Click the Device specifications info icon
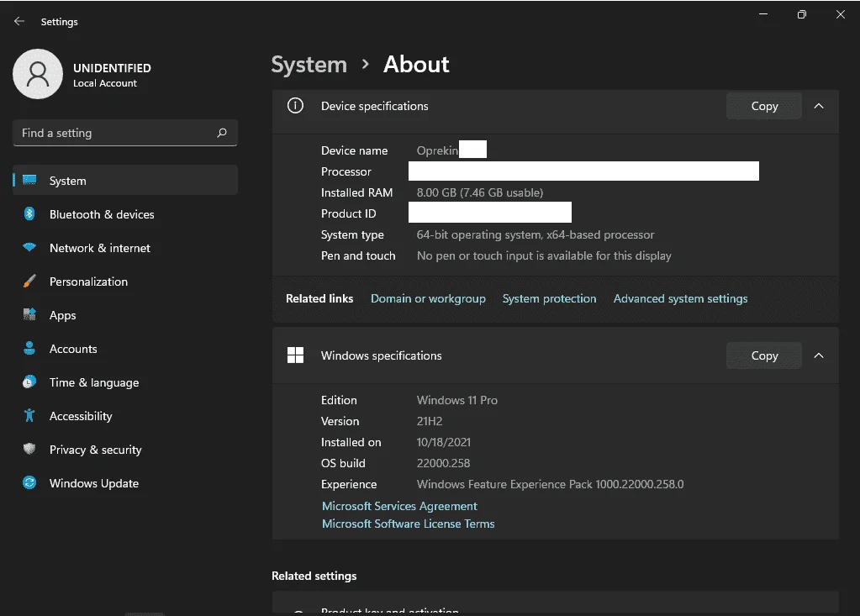860x616 pixels. (x=295, y=105)
